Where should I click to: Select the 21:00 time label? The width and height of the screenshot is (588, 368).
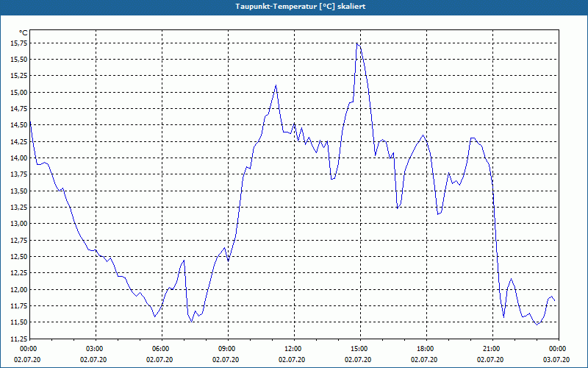[x=492, y=349]
